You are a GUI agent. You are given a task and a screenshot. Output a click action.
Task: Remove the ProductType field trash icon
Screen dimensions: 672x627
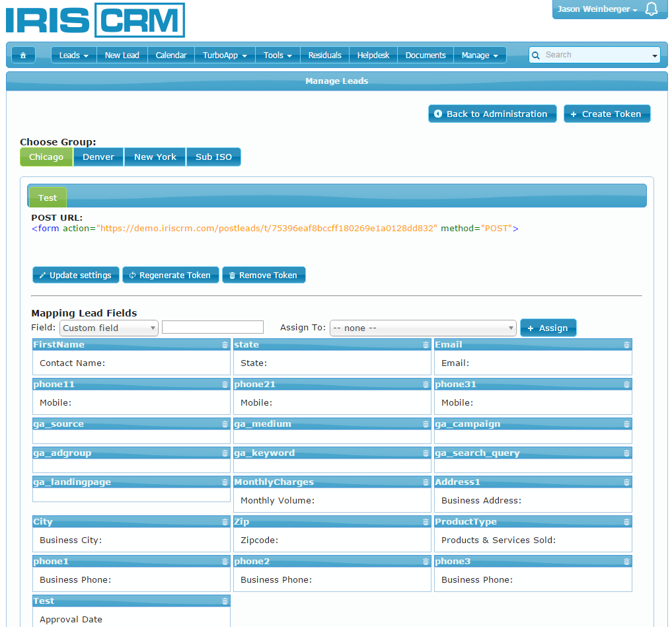tap(626, 522)
